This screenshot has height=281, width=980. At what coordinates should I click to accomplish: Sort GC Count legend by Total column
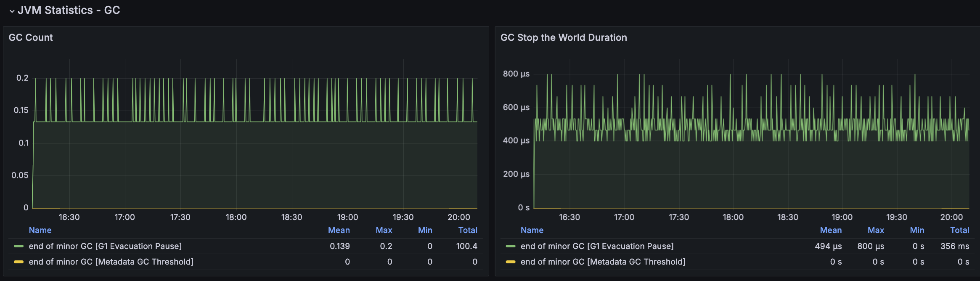[x=468, y=230]
